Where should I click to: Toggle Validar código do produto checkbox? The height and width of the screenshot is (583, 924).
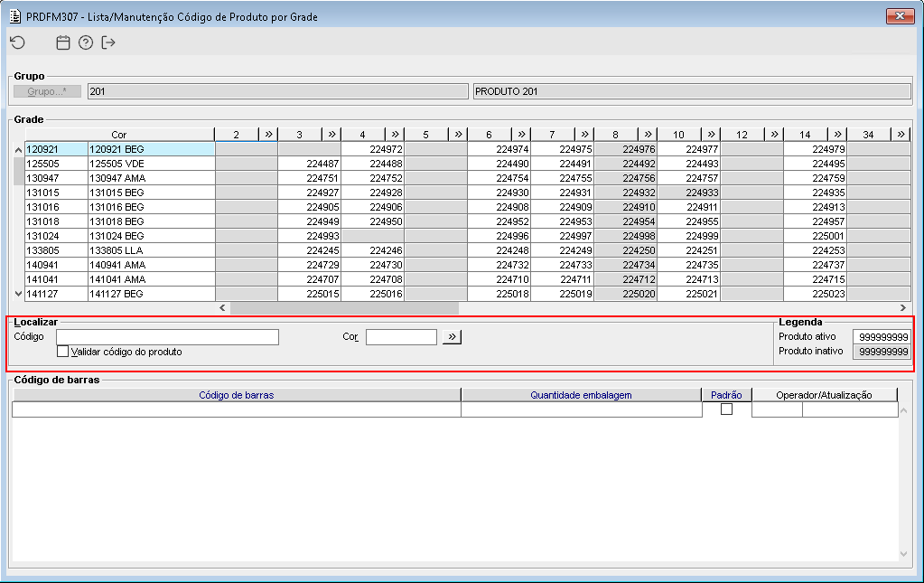(x=62, y=352)
